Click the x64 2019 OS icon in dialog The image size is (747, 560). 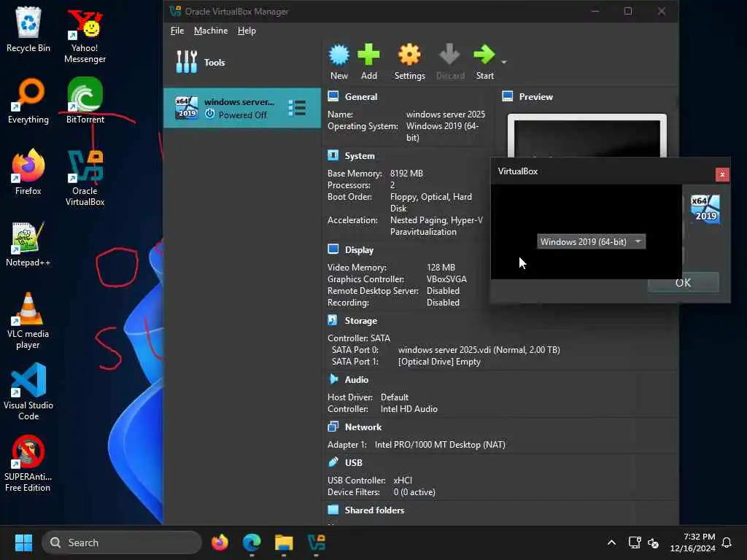705,209
